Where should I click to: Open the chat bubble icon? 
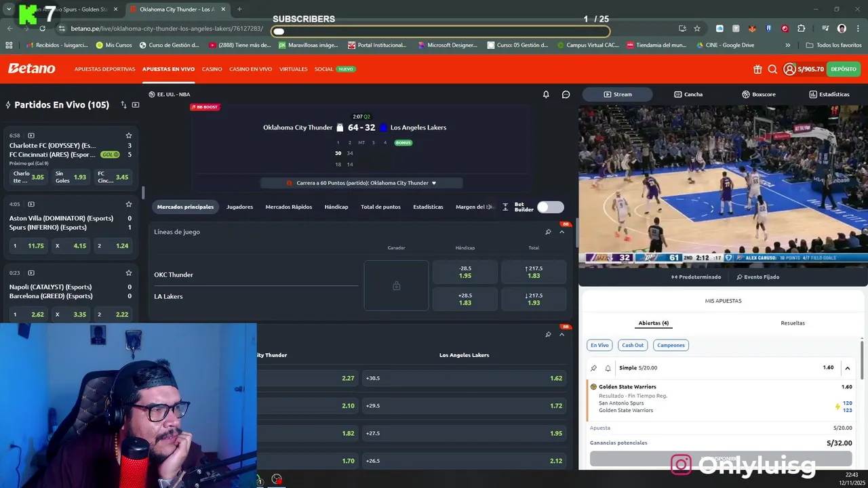(x=566, y=94)
